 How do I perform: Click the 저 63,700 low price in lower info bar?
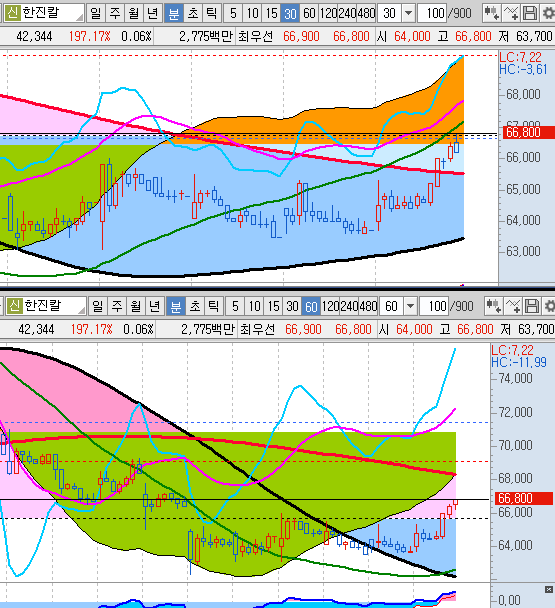(527, 330)
